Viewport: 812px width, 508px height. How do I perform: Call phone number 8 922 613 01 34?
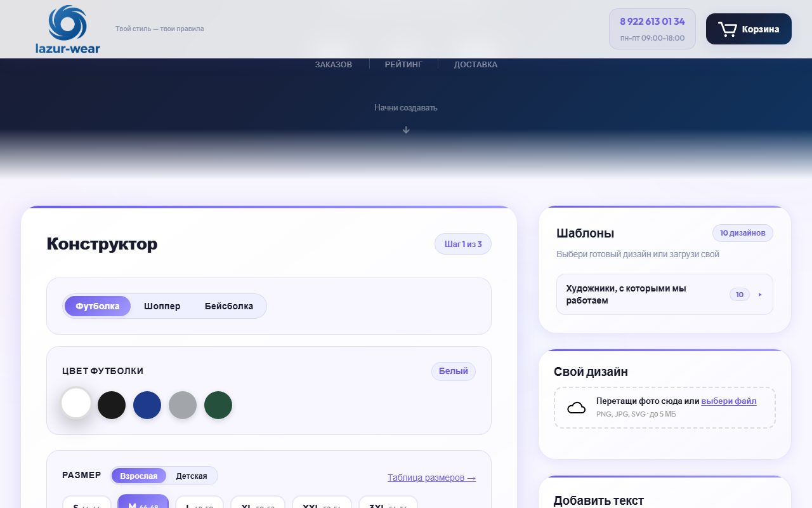click(x=652, y=22)
